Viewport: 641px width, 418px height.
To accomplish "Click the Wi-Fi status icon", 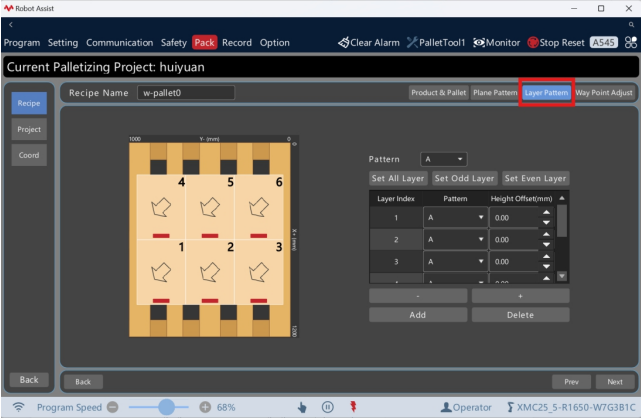I will point(18,407).
